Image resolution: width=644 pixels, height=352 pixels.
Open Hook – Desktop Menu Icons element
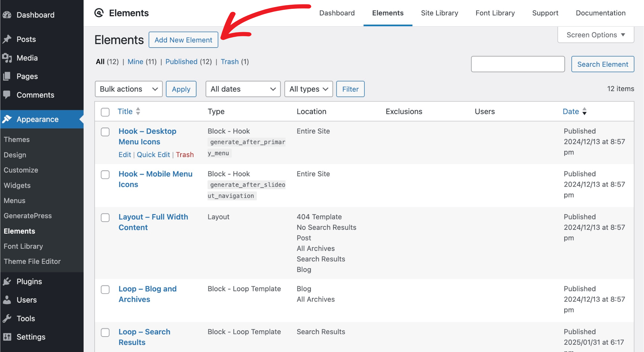(147, 136)
